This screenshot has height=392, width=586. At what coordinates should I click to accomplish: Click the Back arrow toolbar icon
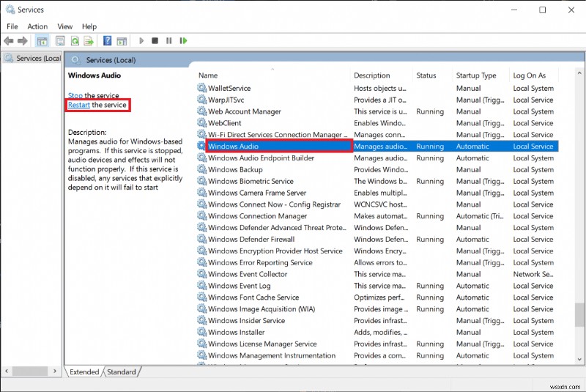pos(9,41)
